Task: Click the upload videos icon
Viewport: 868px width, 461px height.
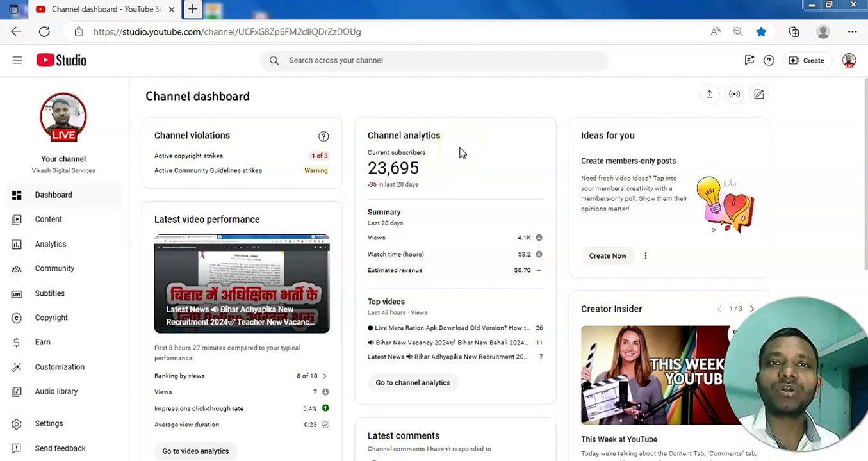Action: (x=709, y=94)
